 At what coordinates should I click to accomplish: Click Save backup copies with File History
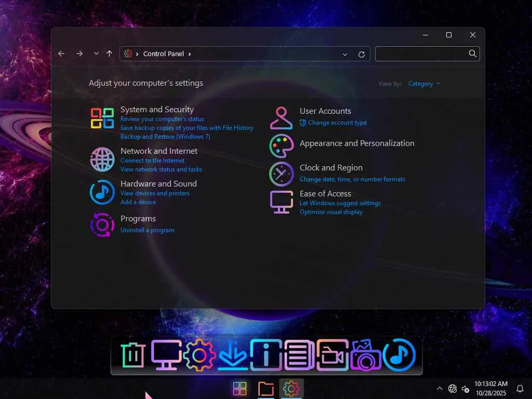point(187,128)
